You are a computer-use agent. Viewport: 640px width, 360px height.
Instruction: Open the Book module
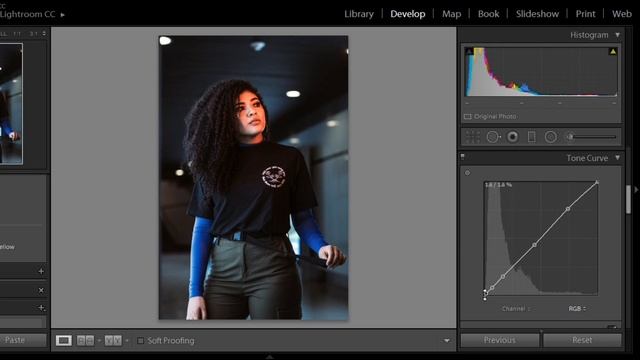[x=488, y=14]
